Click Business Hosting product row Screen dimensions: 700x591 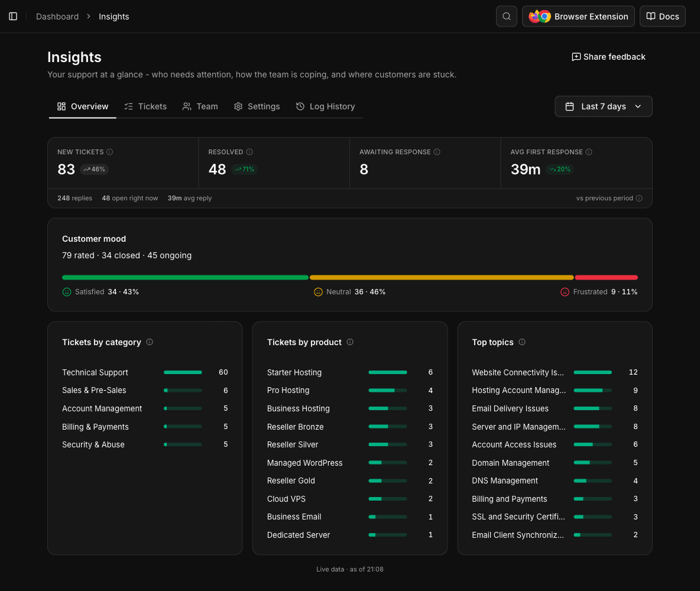pos(349,408)
